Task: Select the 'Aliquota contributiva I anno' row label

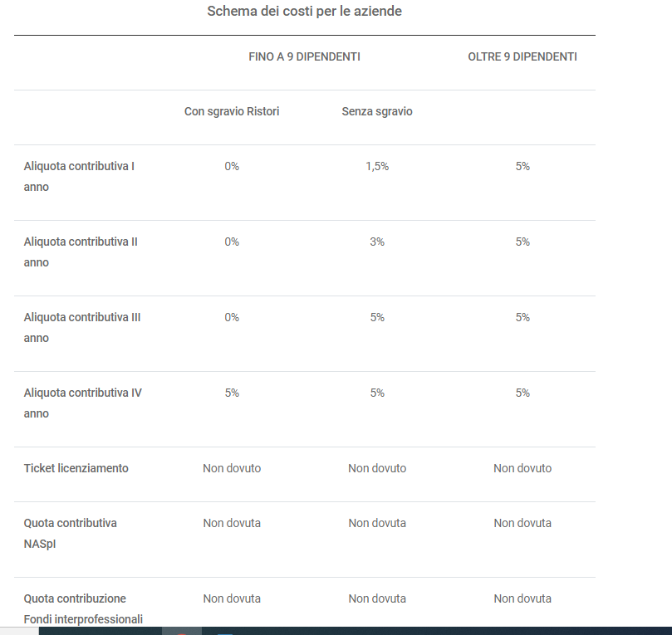Action: (79, 177)
